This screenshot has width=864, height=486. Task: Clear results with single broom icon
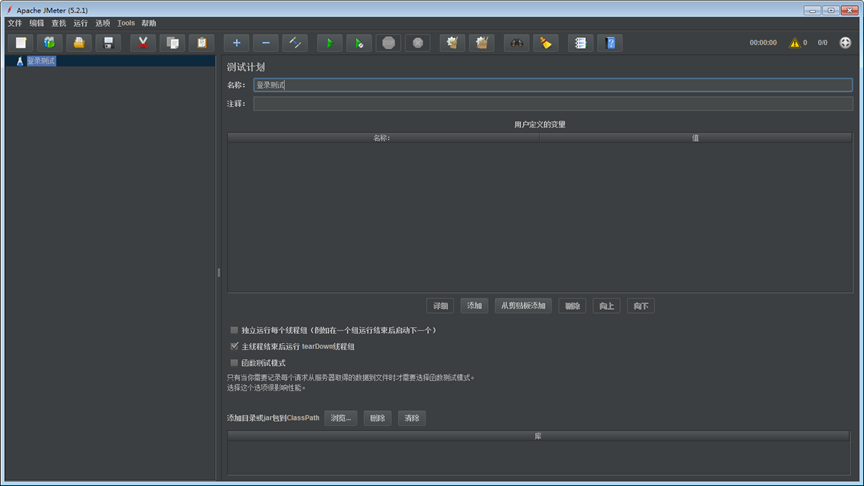452,43
